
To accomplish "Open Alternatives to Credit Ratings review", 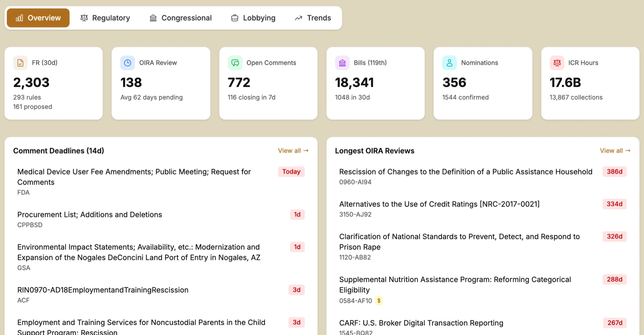I will click(x=439, y=204).
